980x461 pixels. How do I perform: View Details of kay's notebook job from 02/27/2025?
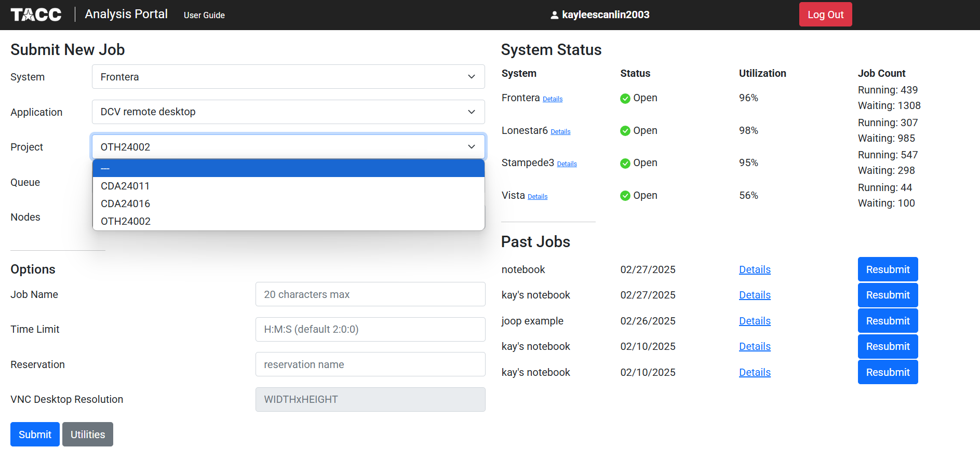click(x=755, y=295)
